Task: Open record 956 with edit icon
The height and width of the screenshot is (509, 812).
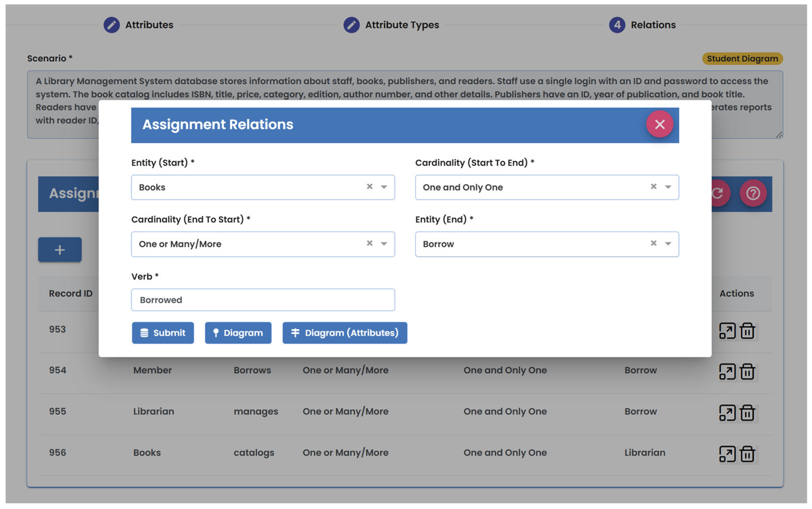Action: (727, 454)
